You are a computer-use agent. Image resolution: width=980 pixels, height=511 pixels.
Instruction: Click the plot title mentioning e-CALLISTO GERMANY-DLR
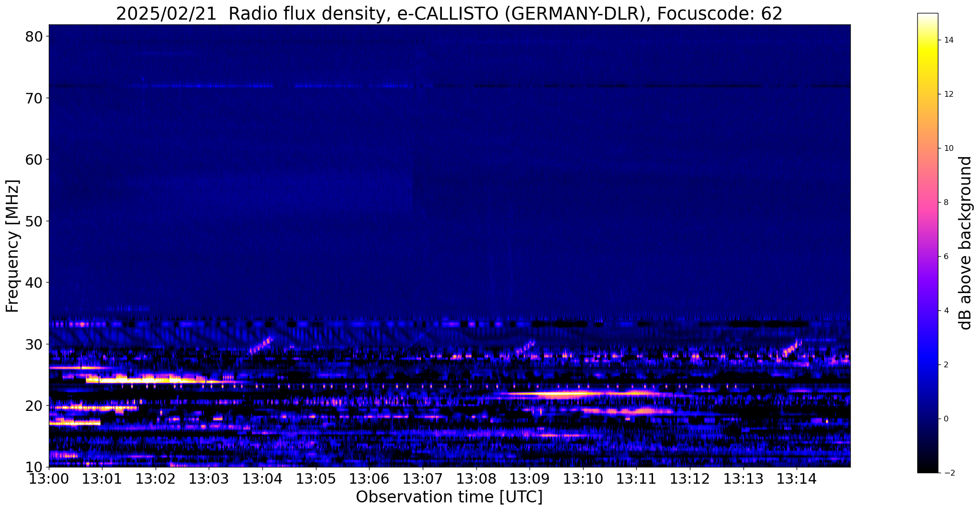click(x=449, y=13)
